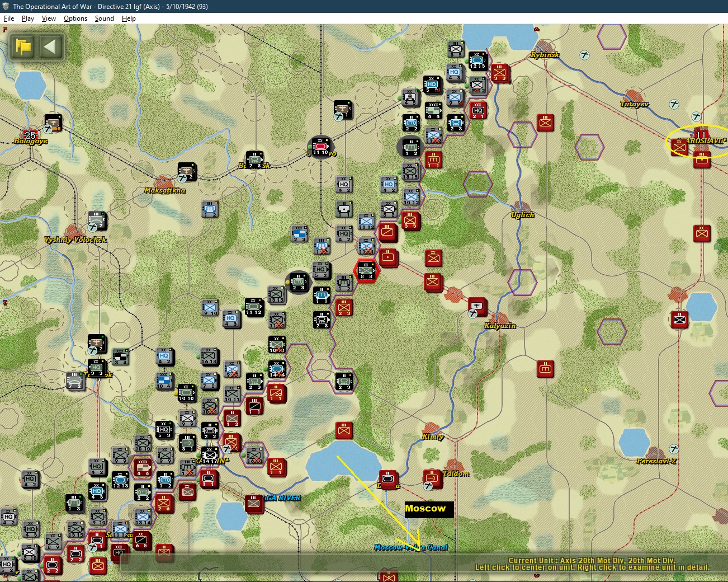
Task: Select black-white XXX unit marked 3-4
Action: (x=120, y=357)
